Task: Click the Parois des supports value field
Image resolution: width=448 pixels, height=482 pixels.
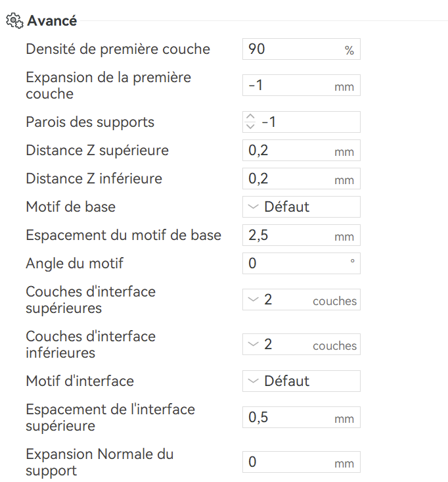Action: pyautogui.click(x=307, y=122)
